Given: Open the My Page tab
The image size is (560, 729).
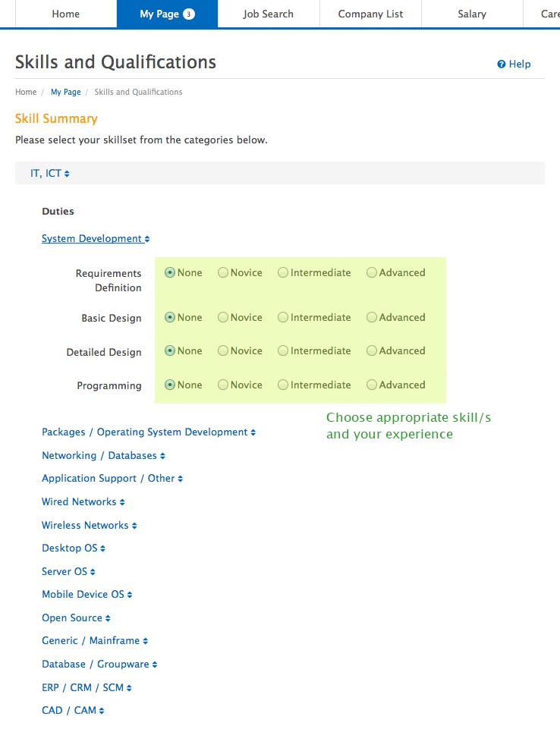Looking at the screenshot, I should click(167, 14).
